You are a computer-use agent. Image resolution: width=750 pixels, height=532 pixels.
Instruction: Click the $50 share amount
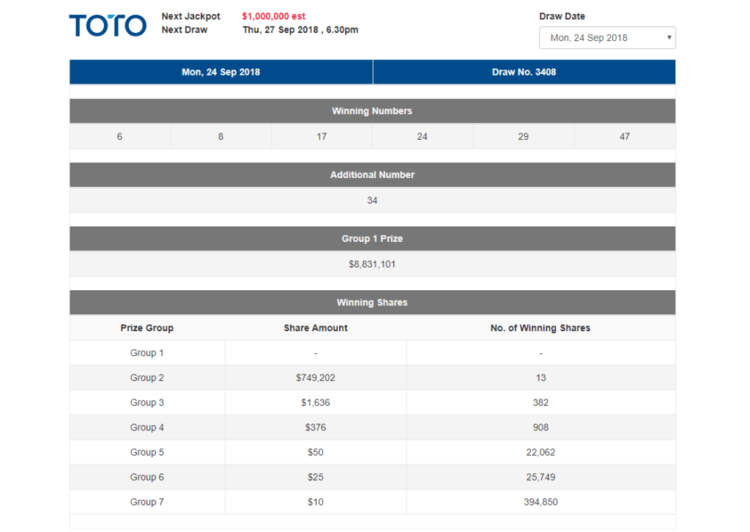(x=316, y=453)
